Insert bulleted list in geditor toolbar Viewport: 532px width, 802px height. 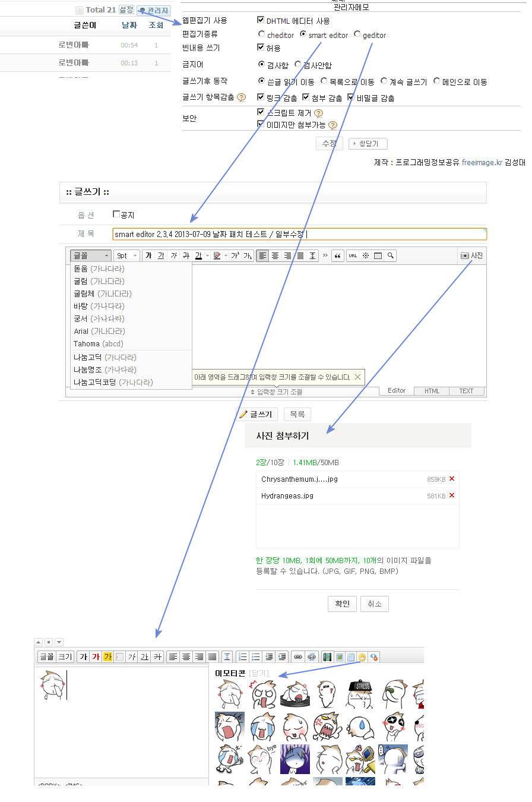pos(256,656)
